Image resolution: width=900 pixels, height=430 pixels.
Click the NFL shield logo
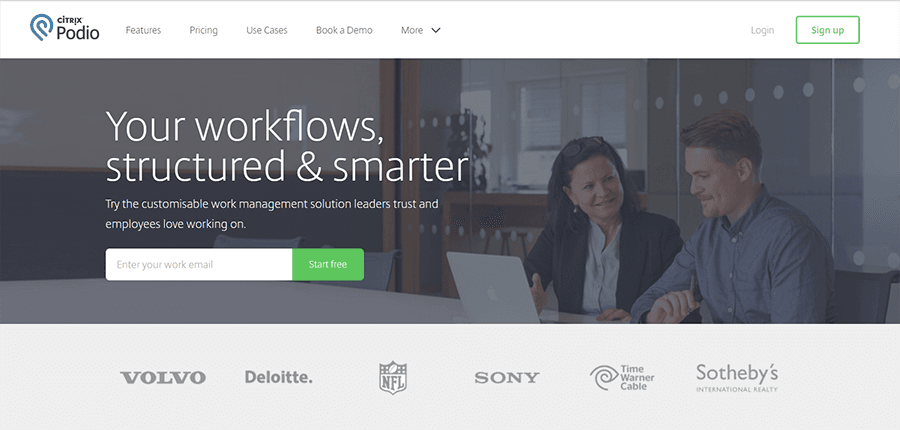[x=393, y=377]
